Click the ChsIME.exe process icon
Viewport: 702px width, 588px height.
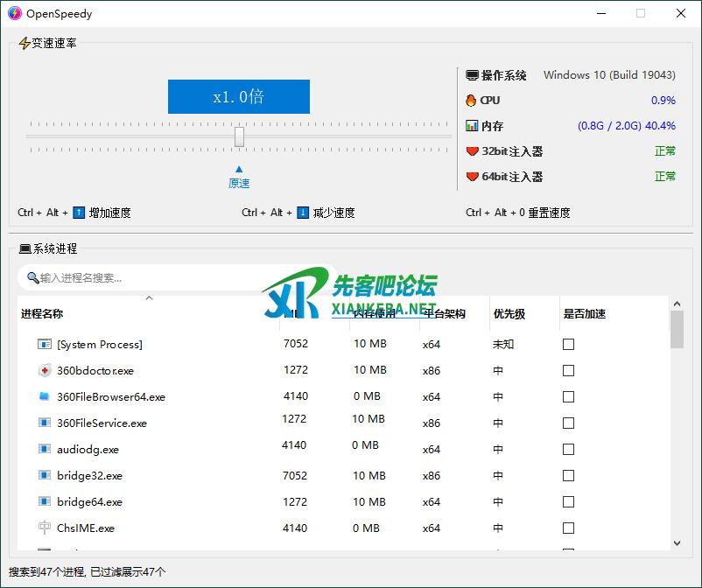click(45, 528)
